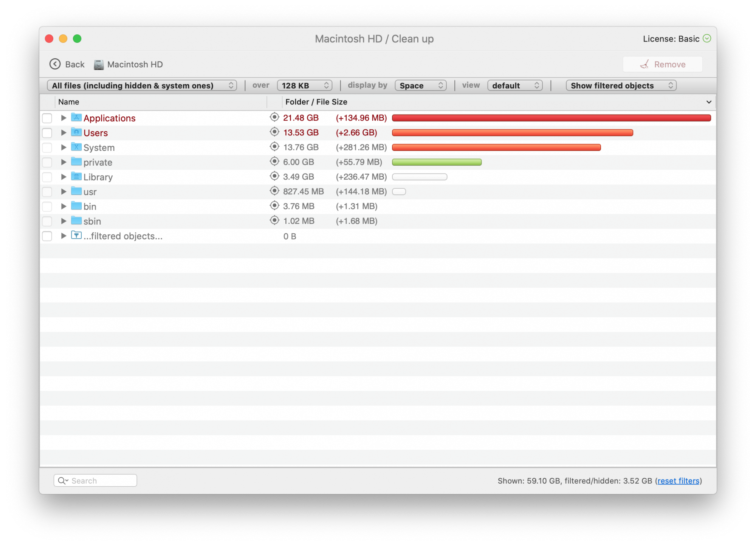The image size is (756, 546).
Task: Check the usr row checkbox
Action: [47, 192]
